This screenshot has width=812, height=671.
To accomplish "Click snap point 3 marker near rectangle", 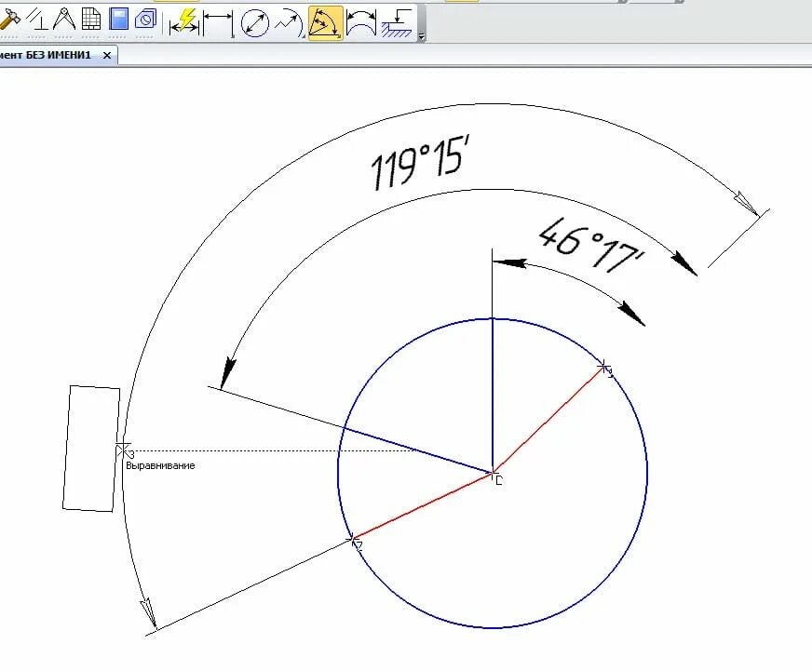I will pyautogui.click(x=123, y=450).
